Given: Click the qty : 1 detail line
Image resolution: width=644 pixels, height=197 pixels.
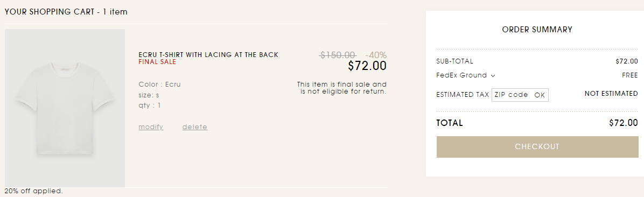Looking at the screenshot, I should (150, 105).
